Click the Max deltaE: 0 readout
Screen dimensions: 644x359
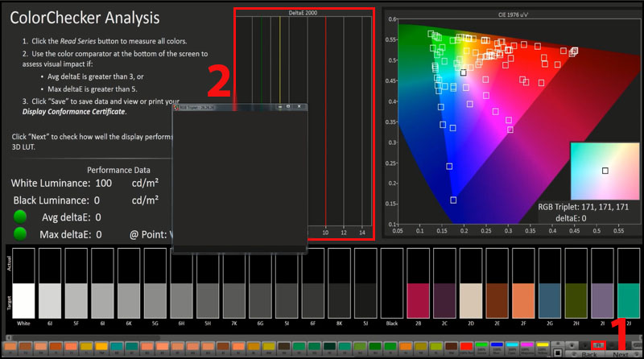pyautogui.click(x=71, y=234)
